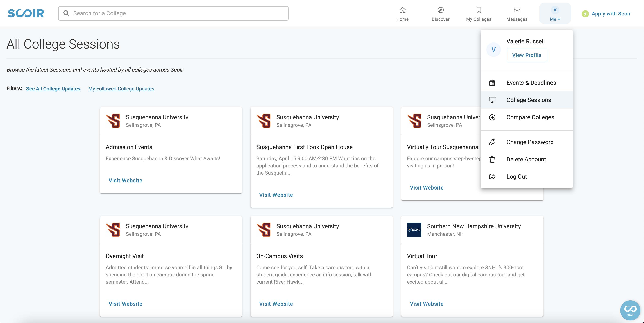Click Home label in navigation bar
The width and height of the screenshot is (644, 323).
(x=402, y=19)
